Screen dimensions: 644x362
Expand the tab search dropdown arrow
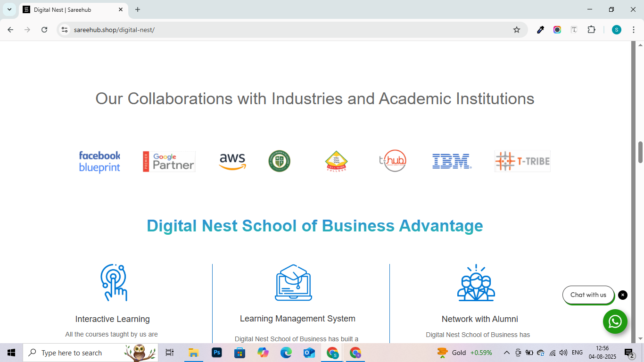click(9, 9)
